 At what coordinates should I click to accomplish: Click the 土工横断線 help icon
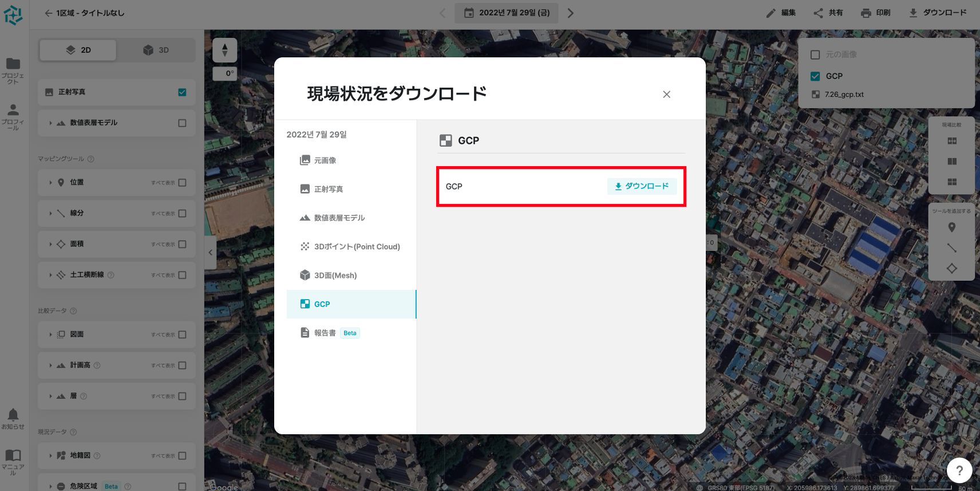[x=111, y=275]
